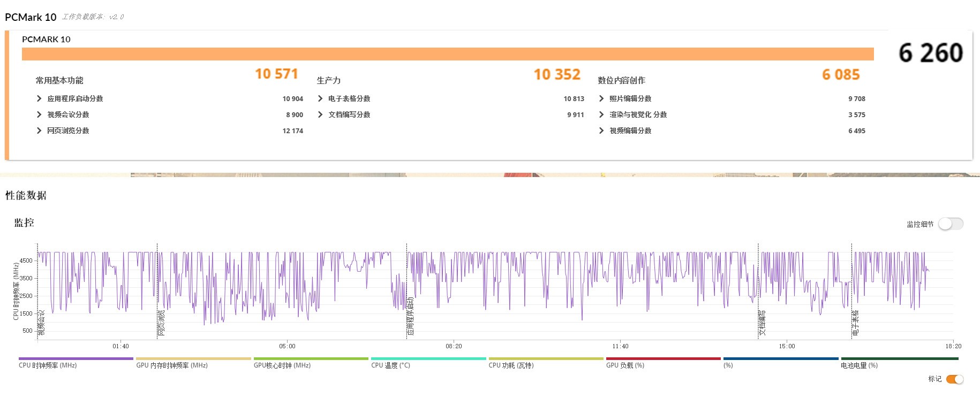Click the overall score 6 260
Screen dimensions: 980x406
pos(931,53)
